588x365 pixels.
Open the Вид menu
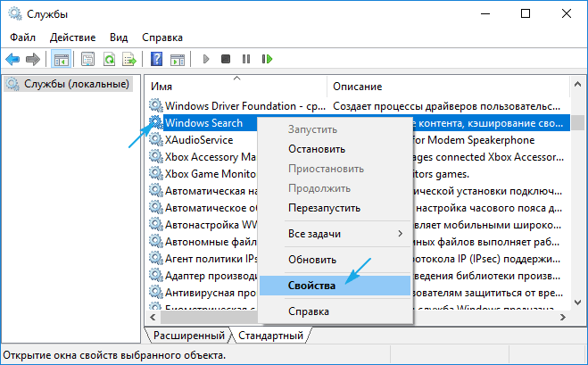(119, 37)
